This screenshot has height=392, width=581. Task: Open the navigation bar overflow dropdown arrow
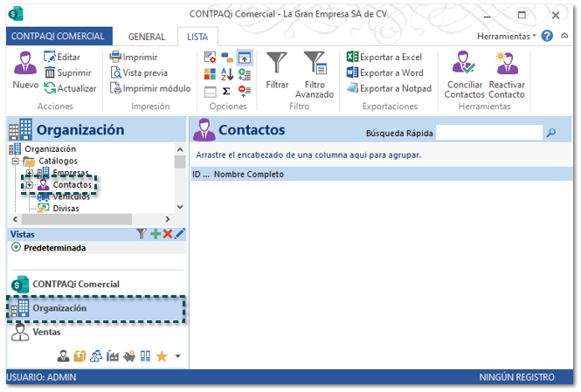(x=178, y=356)
